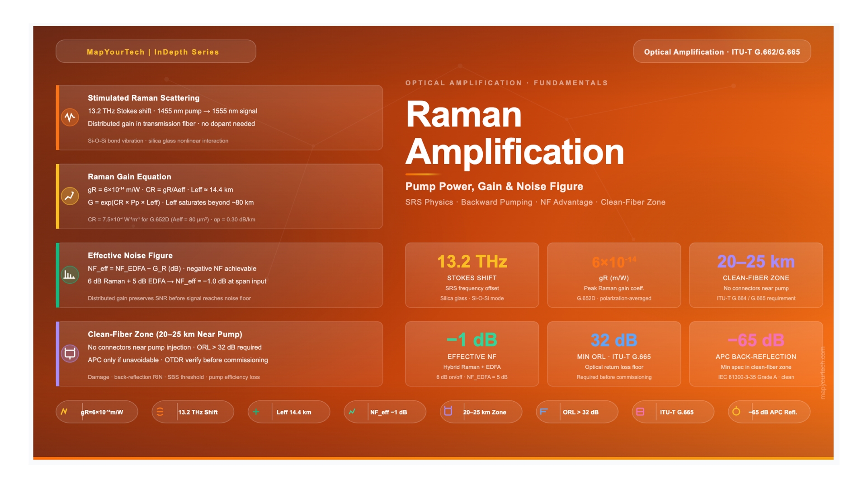Viewport: 868px width, 488px height.
Task: Click the SRS Physics · Backward Pumping tagline
Action: [x=535, y=202]
